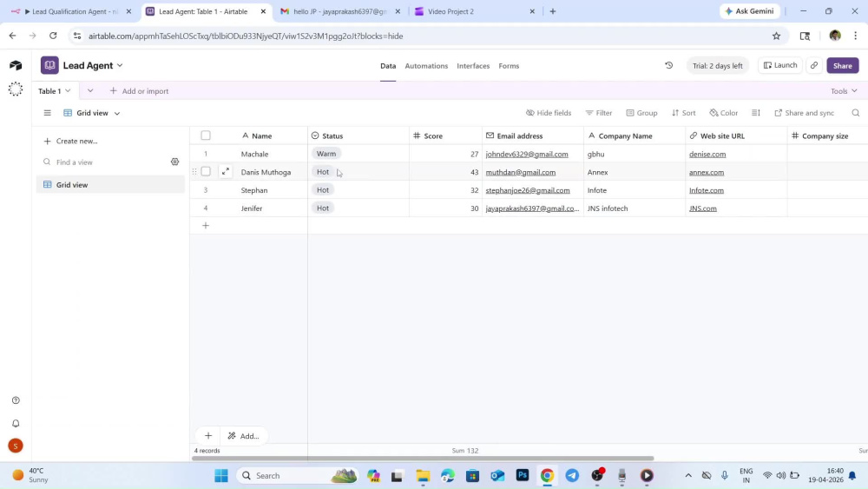Switch to the hello JP Gmail browser tab
Viewport: 868px width, 489px height.
(x=340, y=11)
